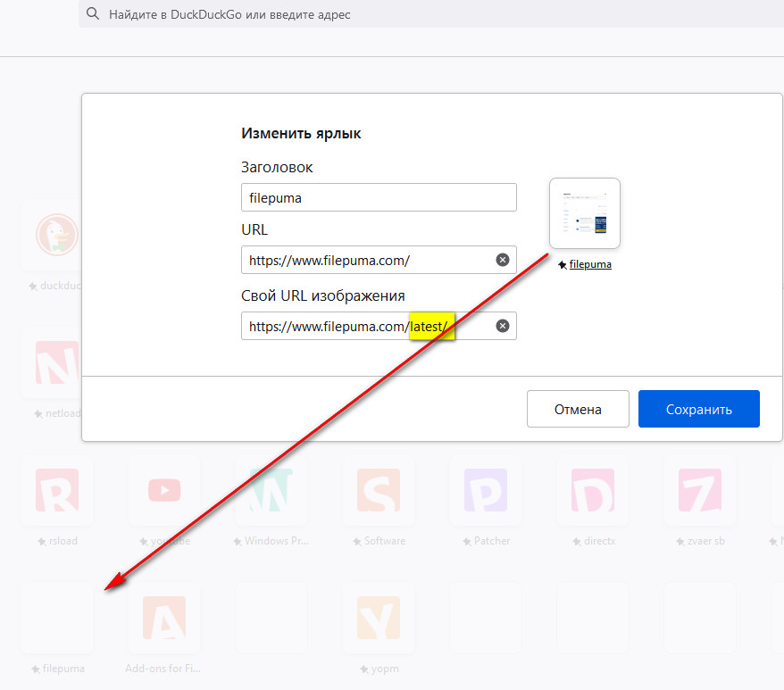Open the Software shortcut tile
Viewport: 784px width, 690px height.
click(379, 490)
